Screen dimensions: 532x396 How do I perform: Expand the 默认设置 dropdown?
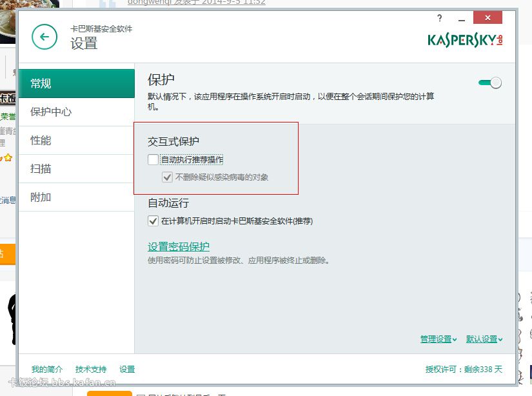(484, 339)
